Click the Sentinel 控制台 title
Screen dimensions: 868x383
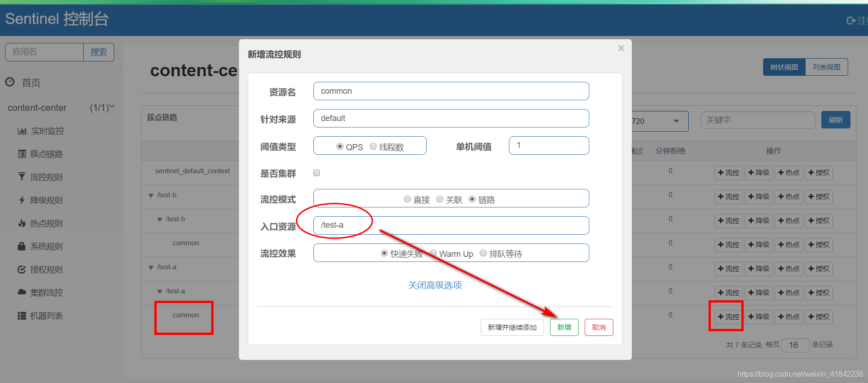(x=57, y=19)
